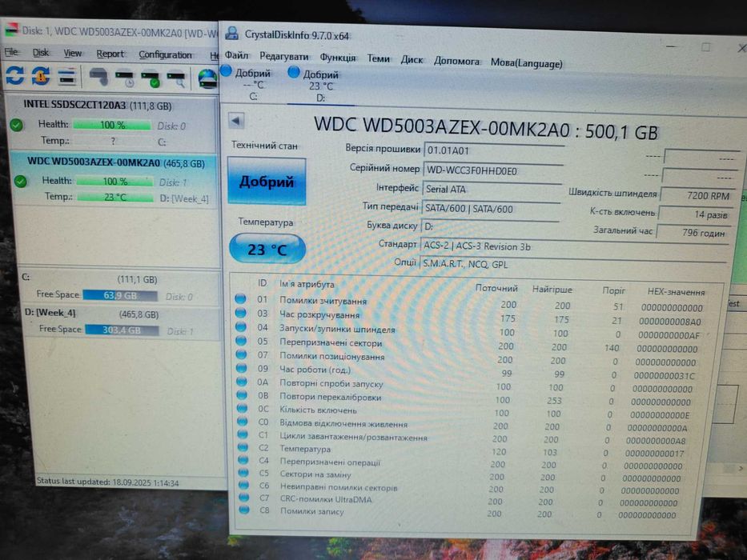
Task: Open the Редагувати menu
Action: coord(284,56)
